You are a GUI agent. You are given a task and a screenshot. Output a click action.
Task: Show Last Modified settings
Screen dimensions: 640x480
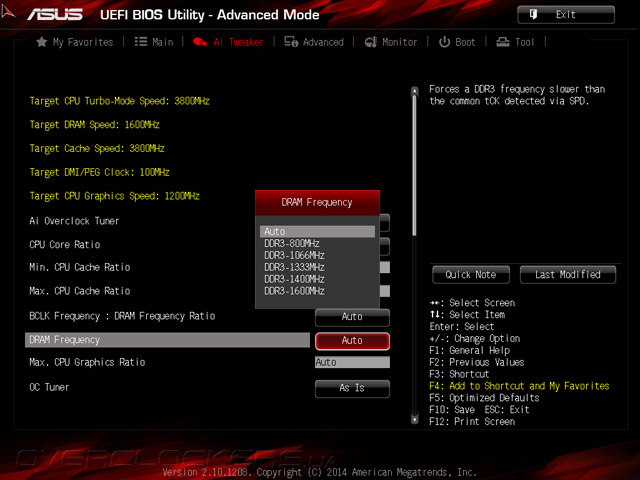(x=568, y=275)
